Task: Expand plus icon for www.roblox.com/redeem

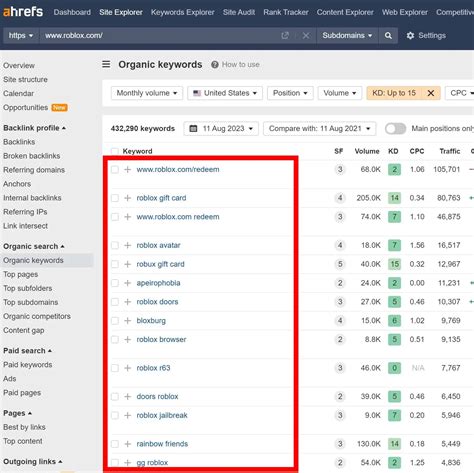Action: click(x=127, y=169)
